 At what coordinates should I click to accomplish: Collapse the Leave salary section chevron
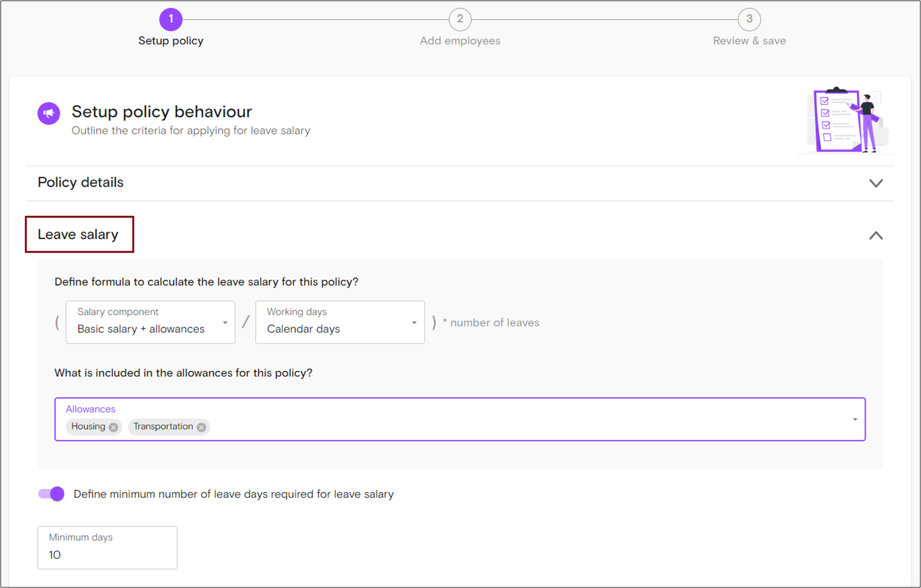(x=876, y=235)
